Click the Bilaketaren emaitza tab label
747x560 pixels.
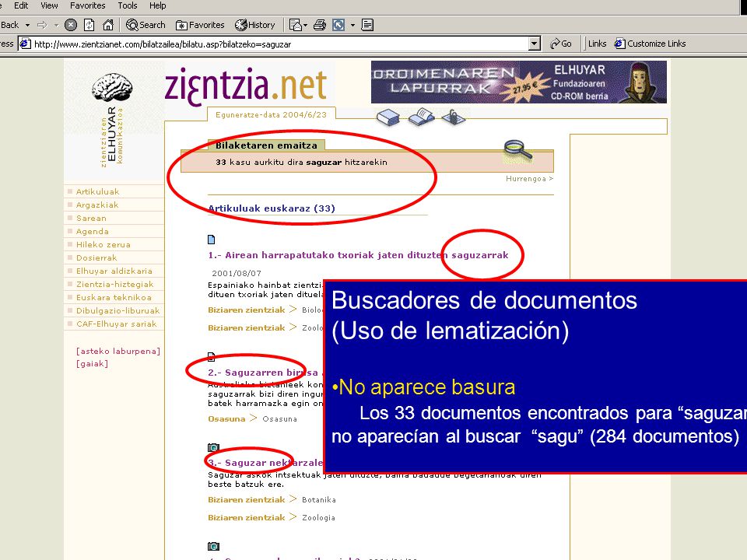click(266, 145)
